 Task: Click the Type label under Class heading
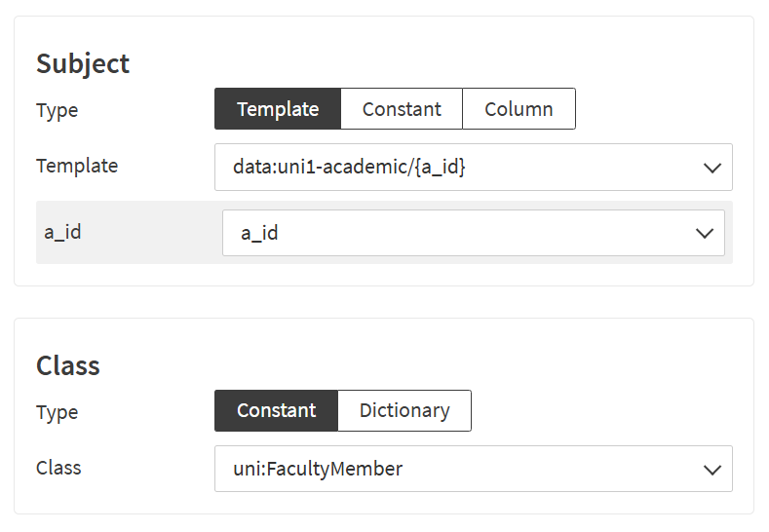57,412
